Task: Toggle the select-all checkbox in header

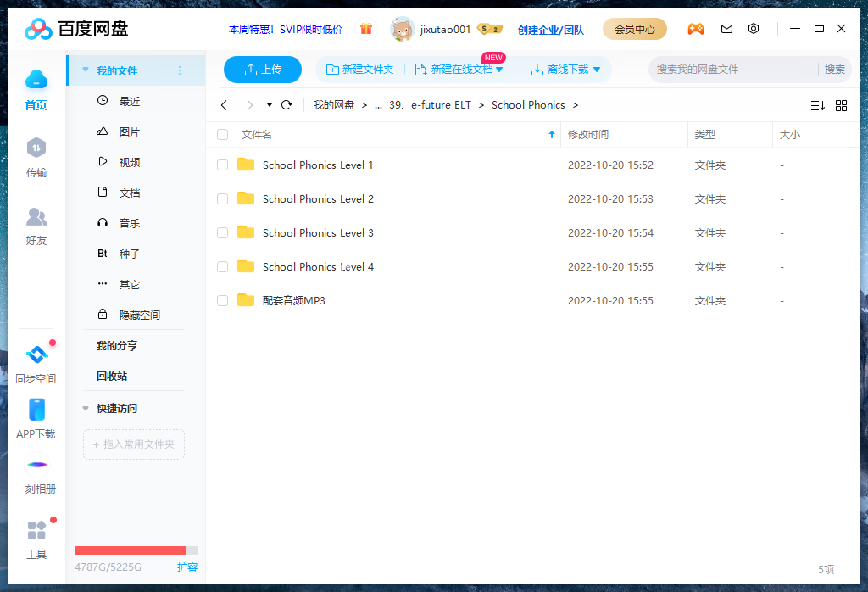Action: pyautogui.click(x=223, y=135)
